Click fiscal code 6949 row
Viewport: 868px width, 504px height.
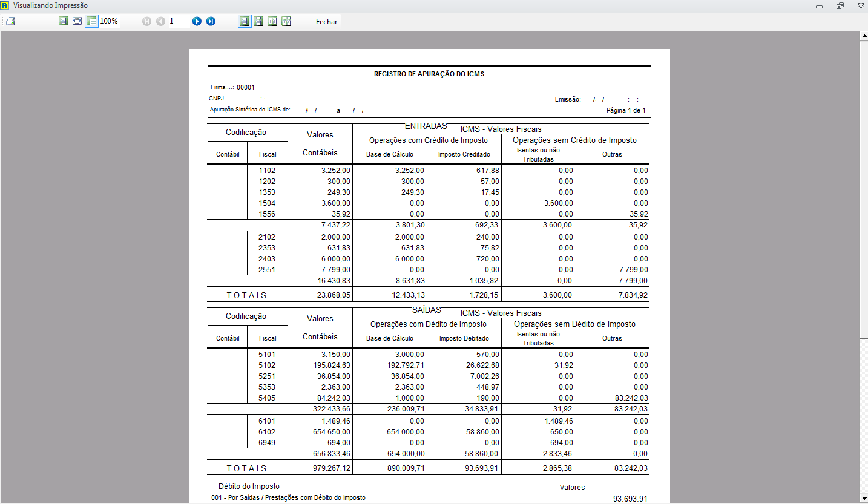(x=267, y=443)
